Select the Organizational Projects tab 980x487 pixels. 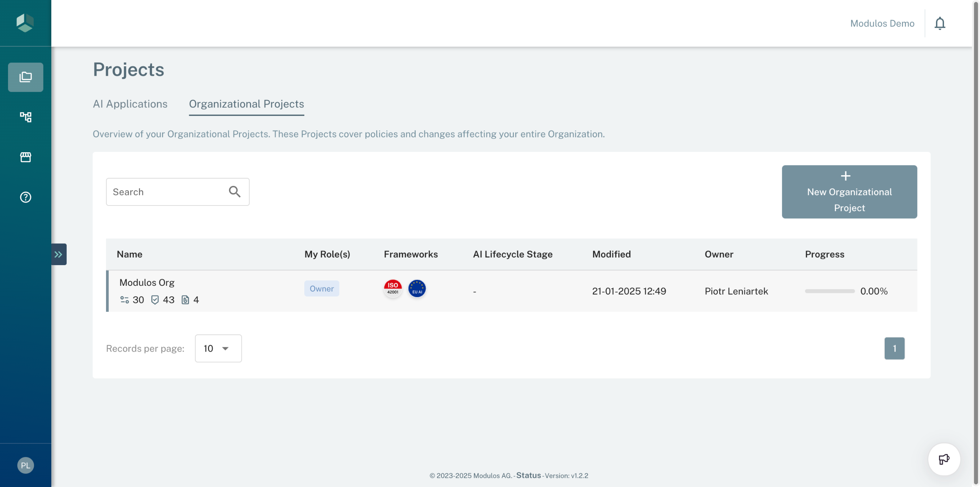[x=247, y=104]
